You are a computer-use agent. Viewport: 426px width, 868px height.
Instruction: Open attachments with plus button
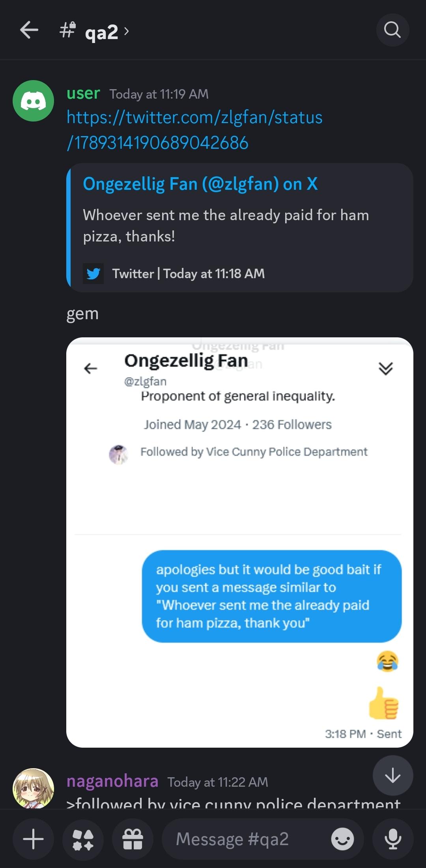(x=34, y=839)
